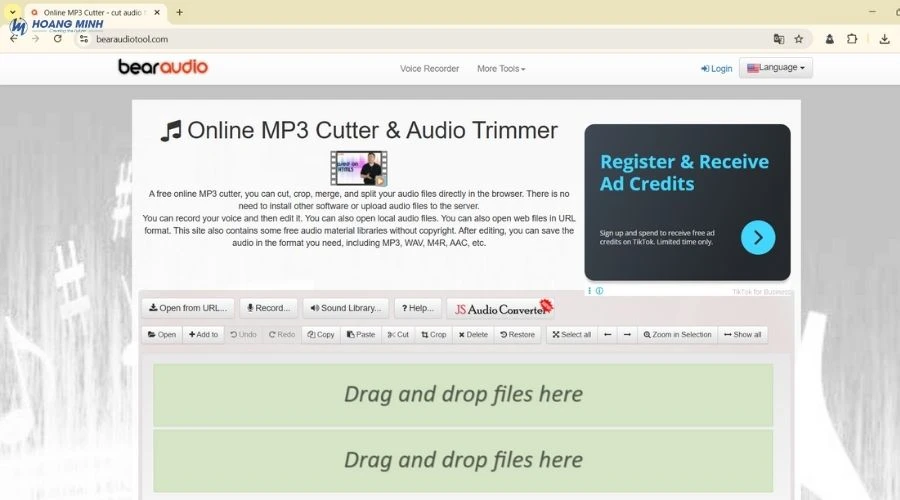Viewport: 900px width, 500px height.
Task: Expand the Language dropdown
Action: pos(775,68)
